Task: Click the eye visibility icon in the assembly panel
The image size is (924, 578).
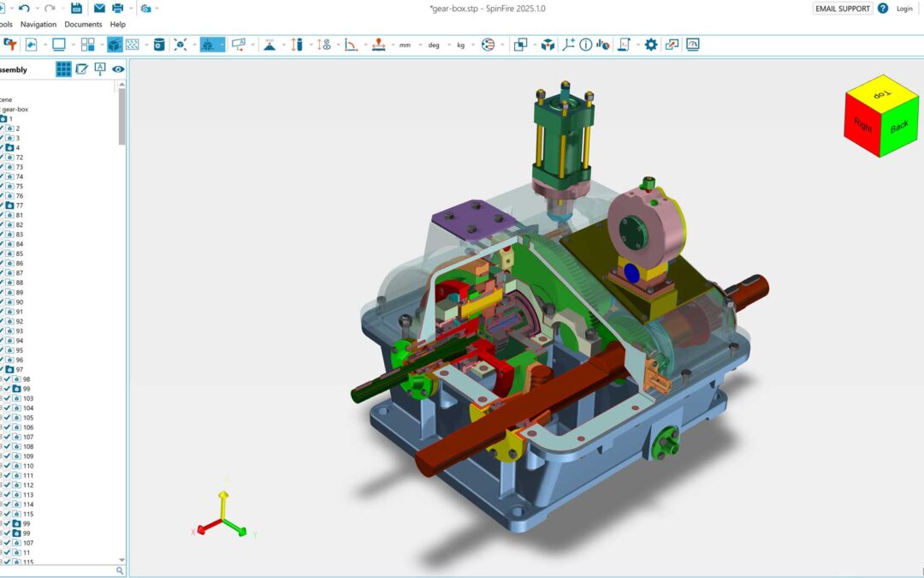Action: coord(117,69)
